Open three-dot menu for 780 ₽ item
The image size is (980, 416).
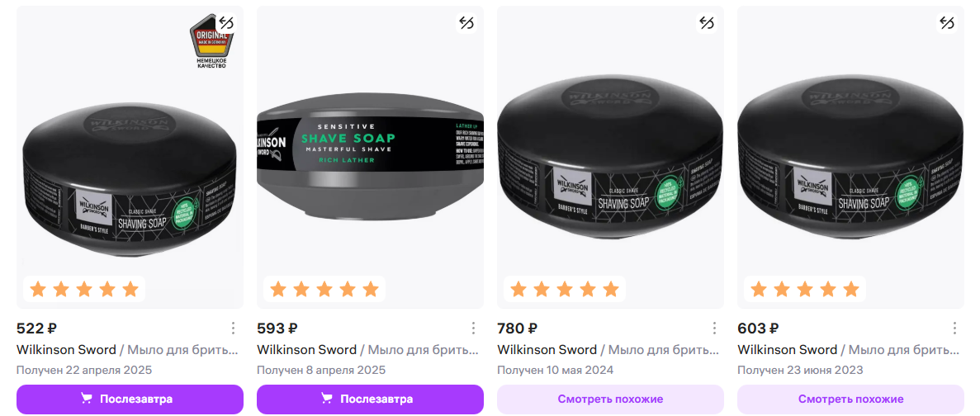[x=713, y=328]
